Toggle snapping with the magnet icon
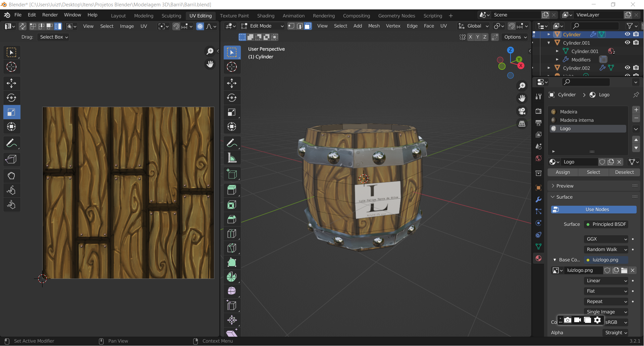Screen dimensions: 644x346 [x=511, y=26]
